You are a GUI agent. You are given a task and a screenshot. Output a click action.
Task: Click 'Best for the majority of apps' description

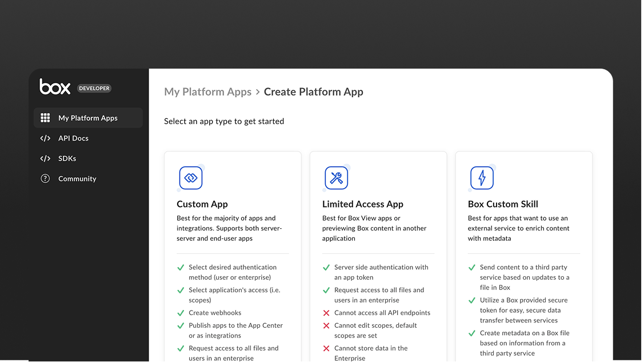pos(229,228)
